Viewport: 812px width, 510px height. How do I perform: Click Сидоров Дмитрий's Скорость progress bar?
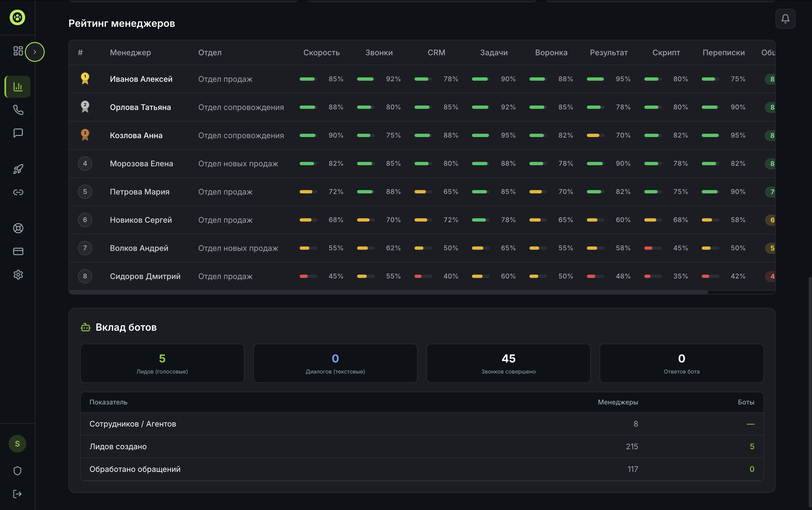point(308,276)
